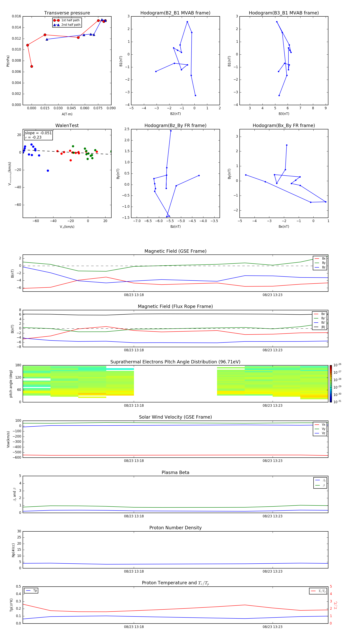
Task: Click "Hodogram(B2_B1 MVAB frame)" title
Action: 175,13
